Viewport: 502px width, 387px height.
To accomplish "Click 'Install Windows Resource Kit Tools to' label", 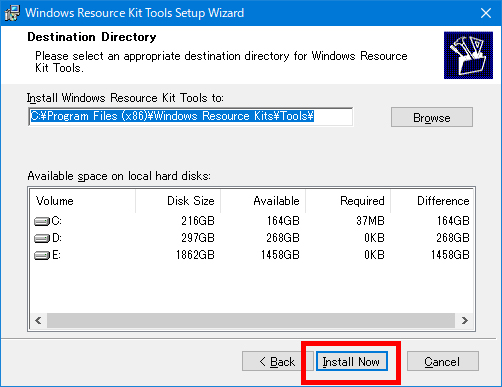I will click(x=125, y=98).
